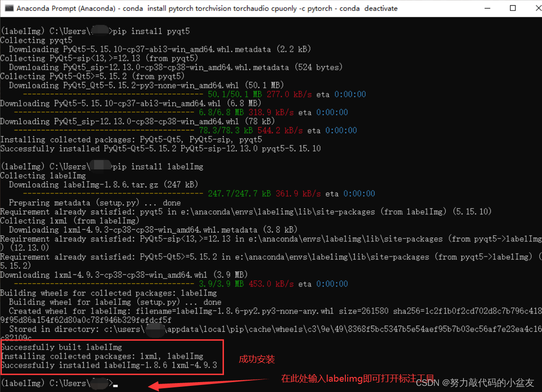Click the 'pip install pyqt5' command line
Screen dimensions: 542x392
[x=96, y=31]
